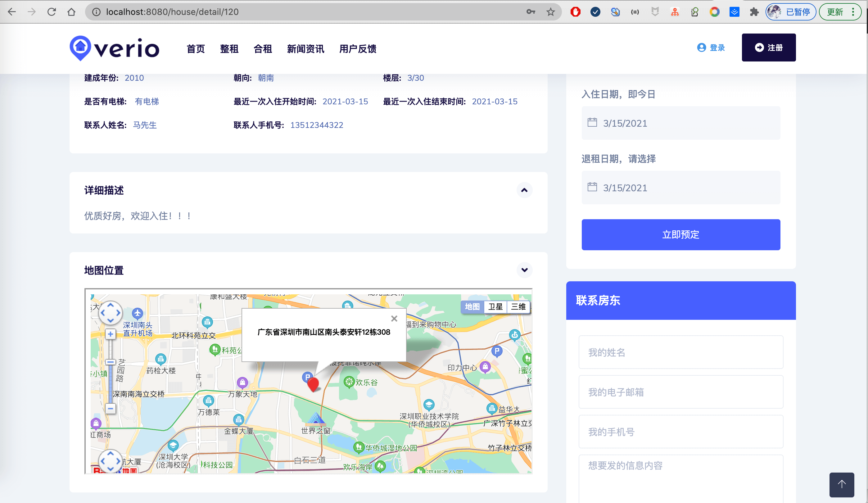Image resolution: width=868 pixels, height=503 pixels.
Task: Select the 地图 map view mode
Action: [x=472, y=307]
